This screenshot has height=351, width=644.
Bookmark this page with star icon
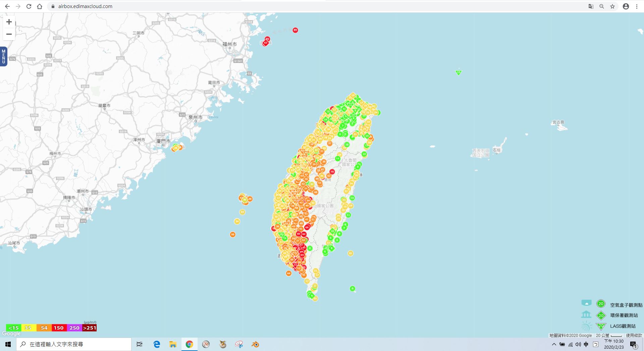click(x=612, y=6)
